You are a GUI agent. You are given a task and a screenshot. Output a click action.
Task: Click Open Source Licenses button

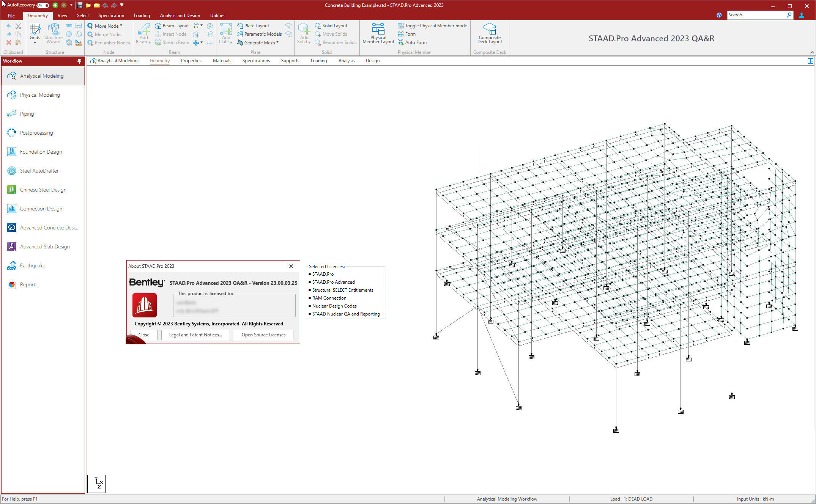[263, 335]
